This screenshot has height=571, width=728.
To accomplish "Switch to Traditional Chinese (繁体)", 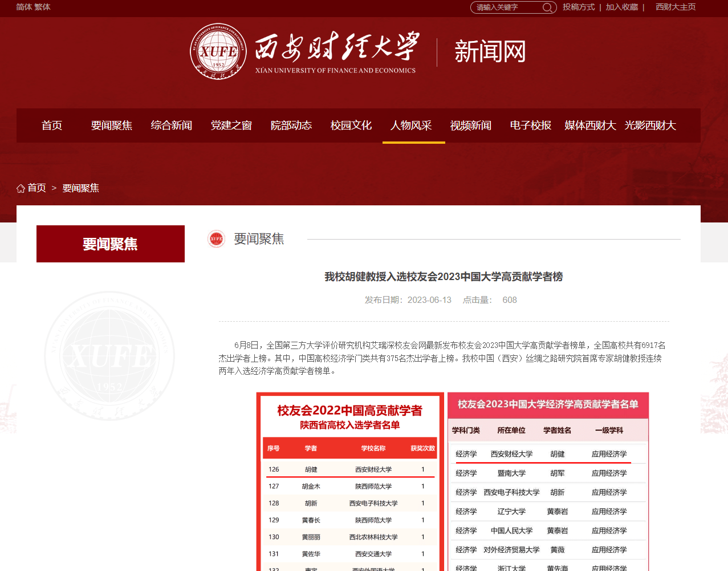I will point(42,7).
